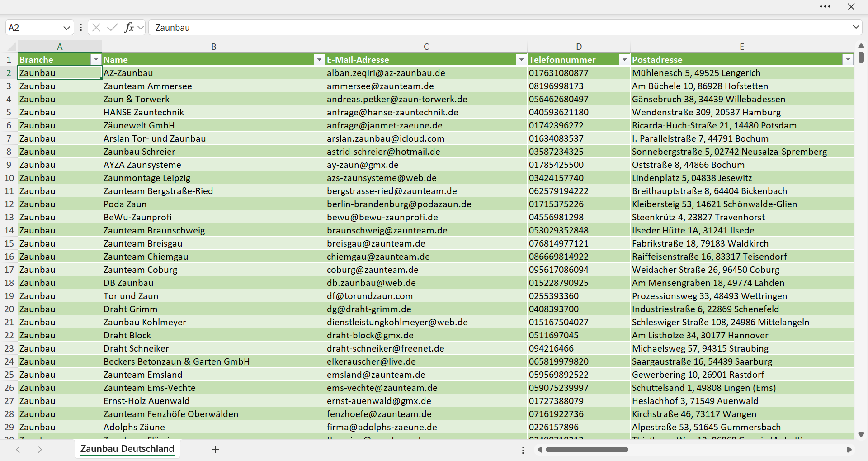Select column D header
Screen dimensions: 868x461
pyautogui.click(x=579, y=46)
